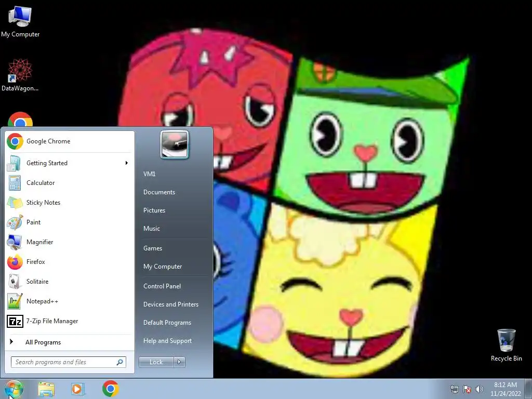Click the user account picture
Screen dimensions: 532x399
point(175,144)
